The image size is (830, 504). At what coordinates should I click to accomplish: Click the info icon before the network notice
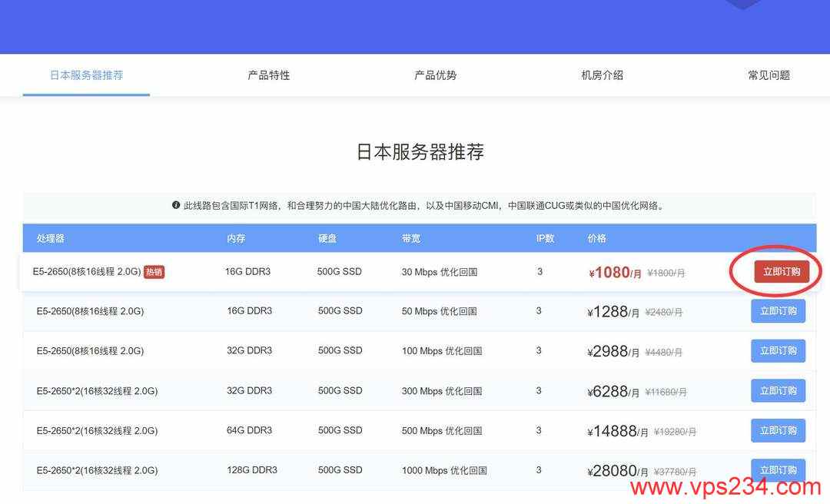176,205
